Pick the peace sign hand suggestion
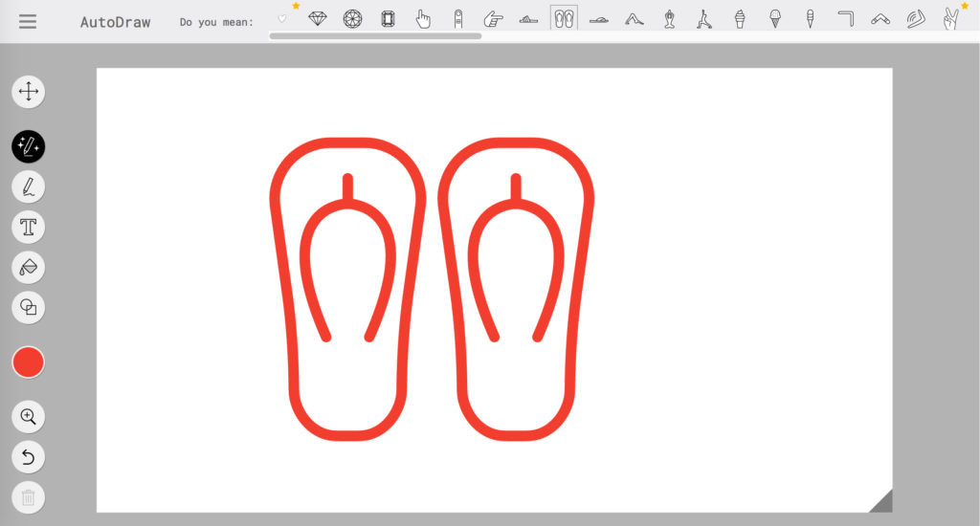Screen dimensions: 980x526 pyautogui.click(x=950, y=18)
